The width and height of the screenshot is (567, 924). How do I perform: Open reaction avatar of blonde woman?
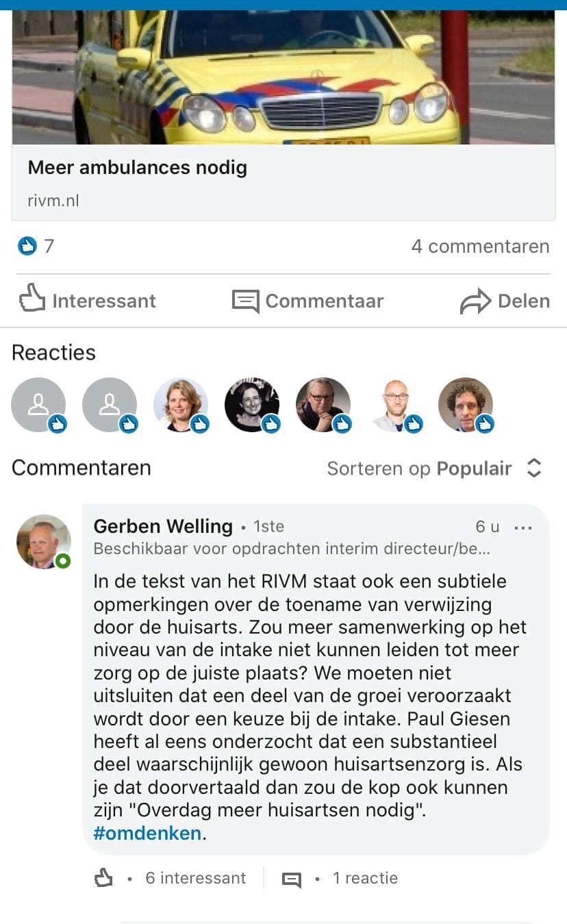coord(181,405)
